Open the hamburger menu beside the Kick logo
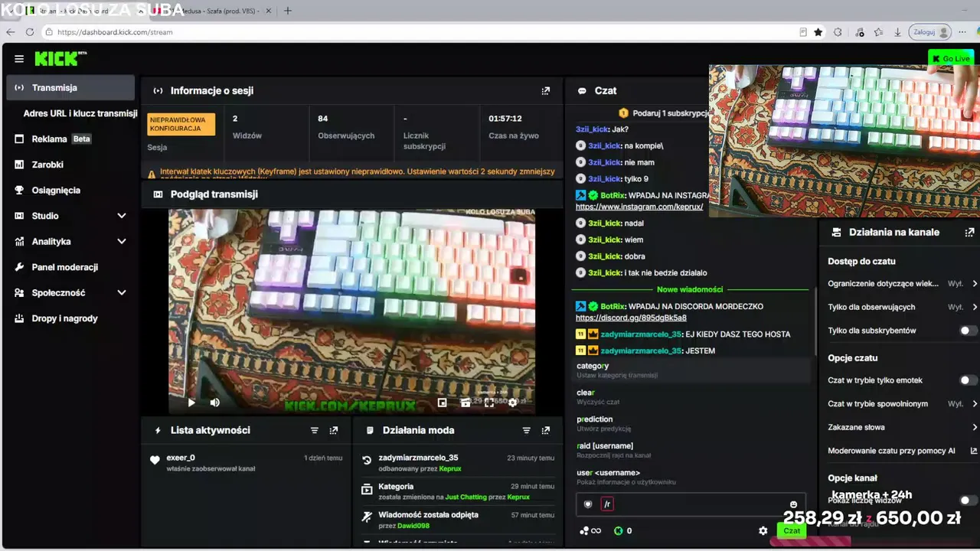 tap(19, 59)
